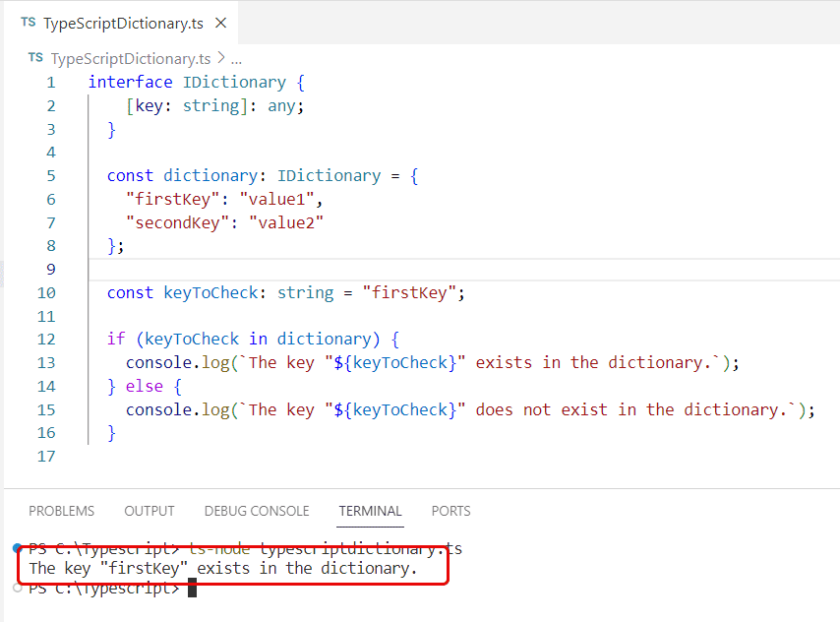Click the breadcrumb chevron separator
840x622 pixels.
click(220, 58)
